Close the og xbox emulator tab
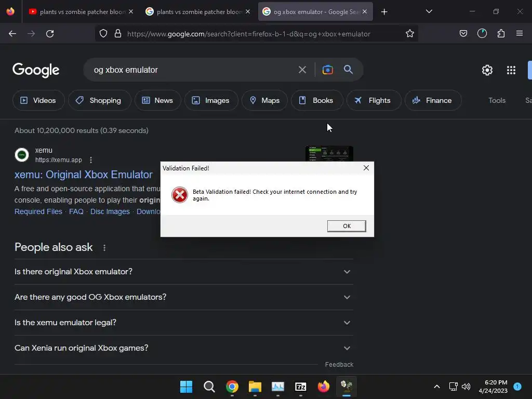The width and height of the screenshot is (532, 399). pyautogui.click(x=365, y=11)
